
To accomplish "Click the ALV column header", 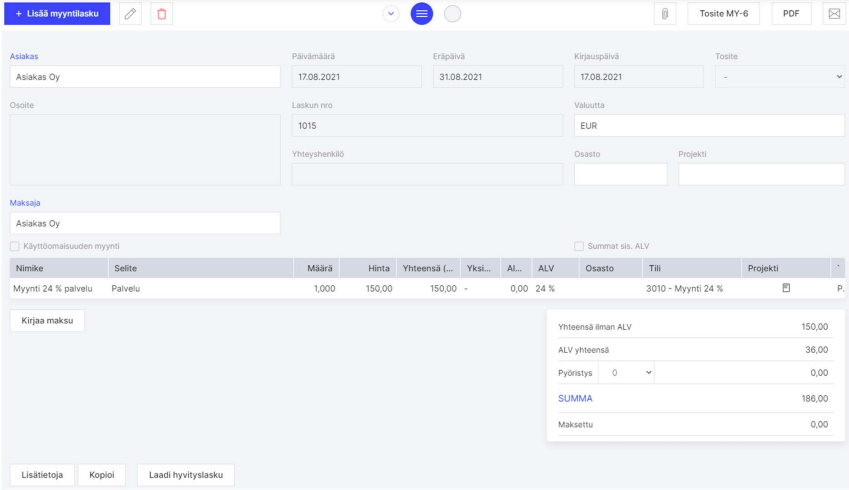I will 556,268.
